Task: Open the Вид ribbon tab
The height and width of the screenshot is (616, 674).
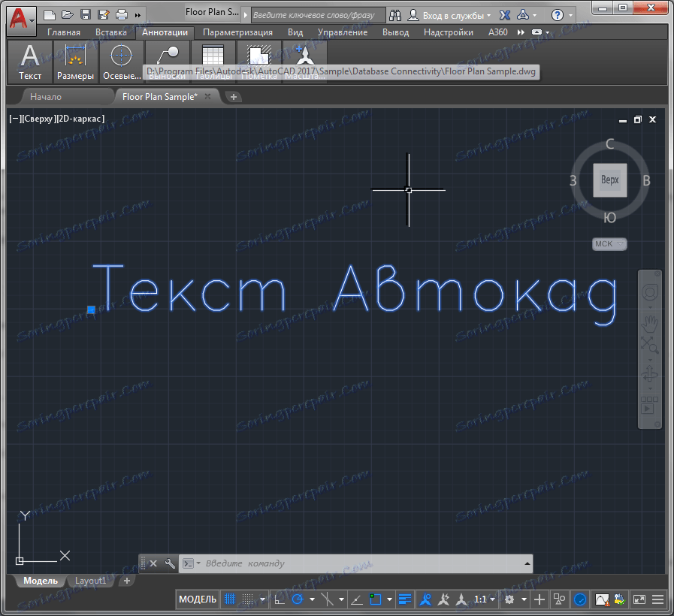Action: click(295, 32)
